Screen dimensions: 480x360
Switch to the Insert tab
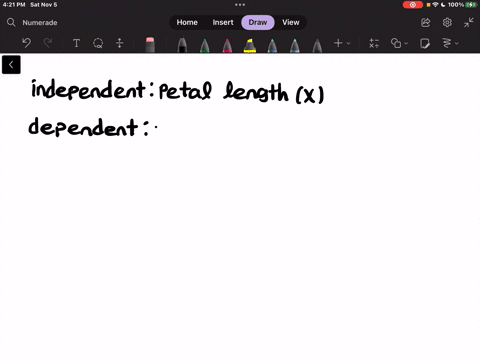point(223,22)
